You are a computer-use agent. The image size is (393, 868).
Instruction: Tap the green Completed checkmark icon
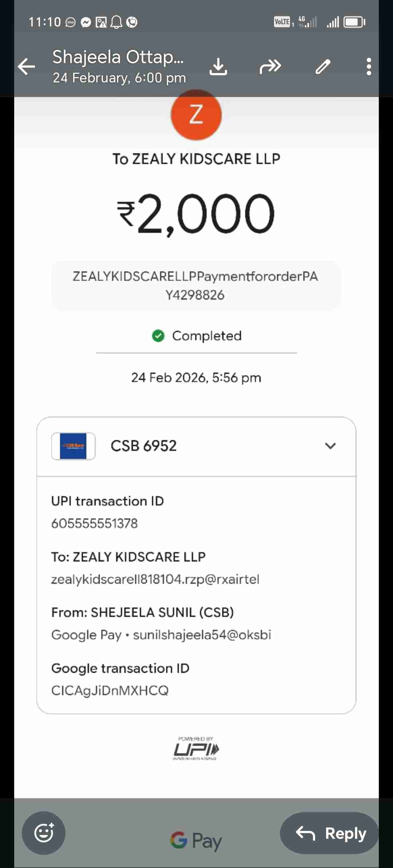(158, 336)
